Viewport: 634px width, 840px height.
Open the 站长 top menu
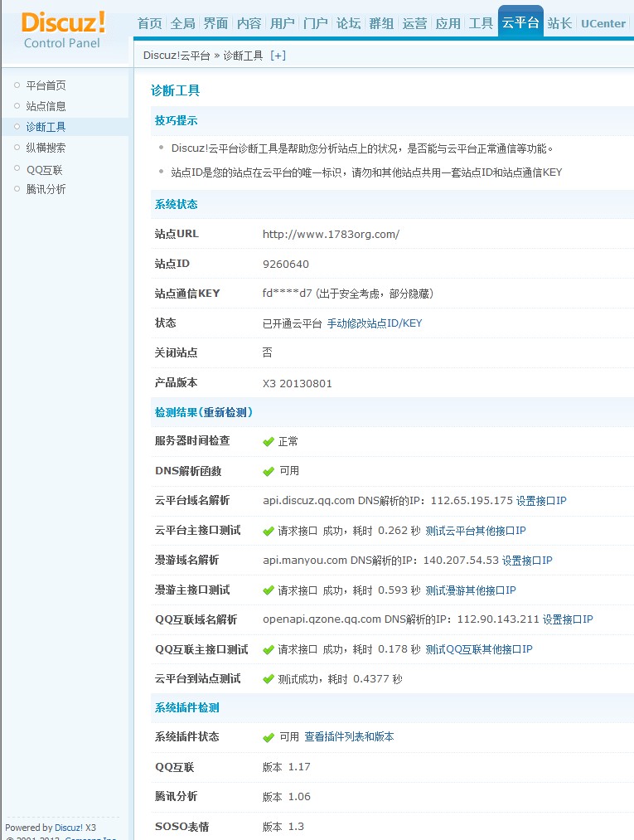pyautogui.click(x=559, y=23)
